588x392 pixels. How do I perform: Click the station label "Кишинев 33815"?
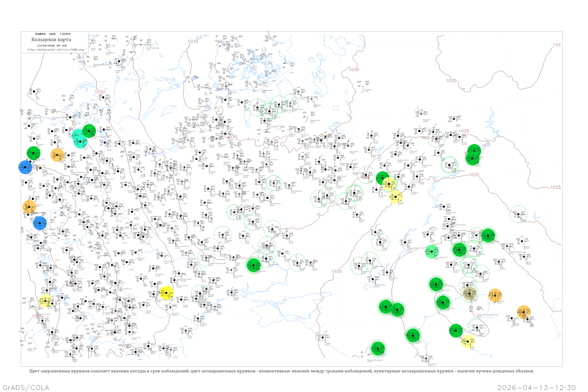click(x=219, y=287)
